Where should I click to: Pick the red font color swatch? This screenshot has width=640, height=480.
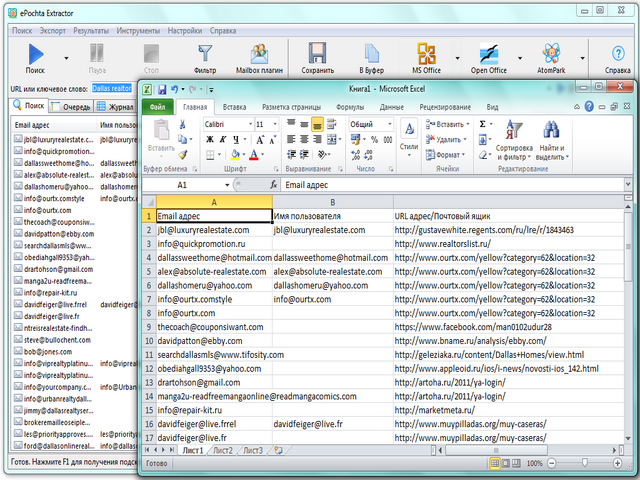pos(254,155)
